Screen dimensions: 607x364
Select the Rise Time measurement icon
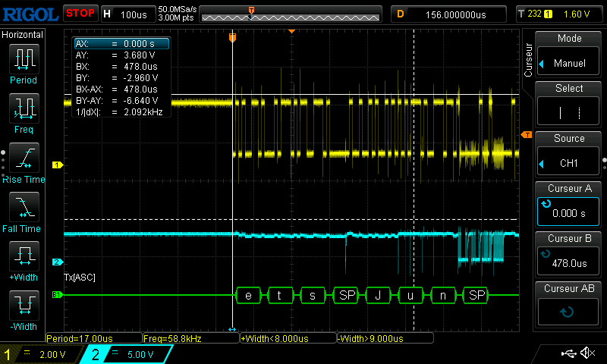click(x=24, y=158)
